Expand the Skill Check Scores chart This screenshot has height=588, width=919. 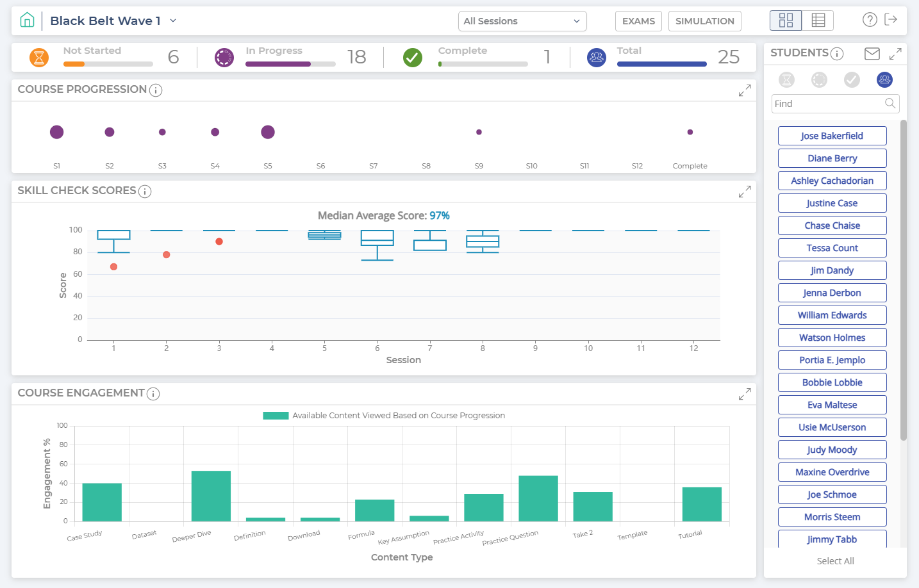pos(744,192)
